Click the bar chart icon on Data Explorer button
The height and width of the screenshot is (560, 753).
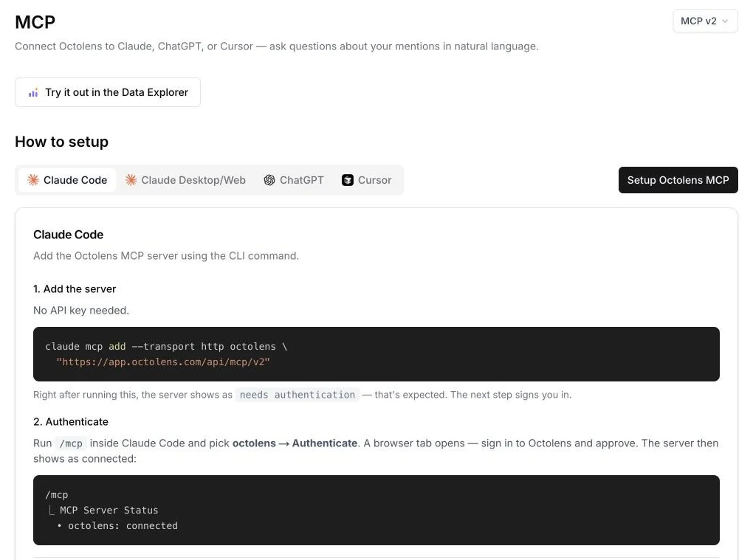(x=33, y=93)
